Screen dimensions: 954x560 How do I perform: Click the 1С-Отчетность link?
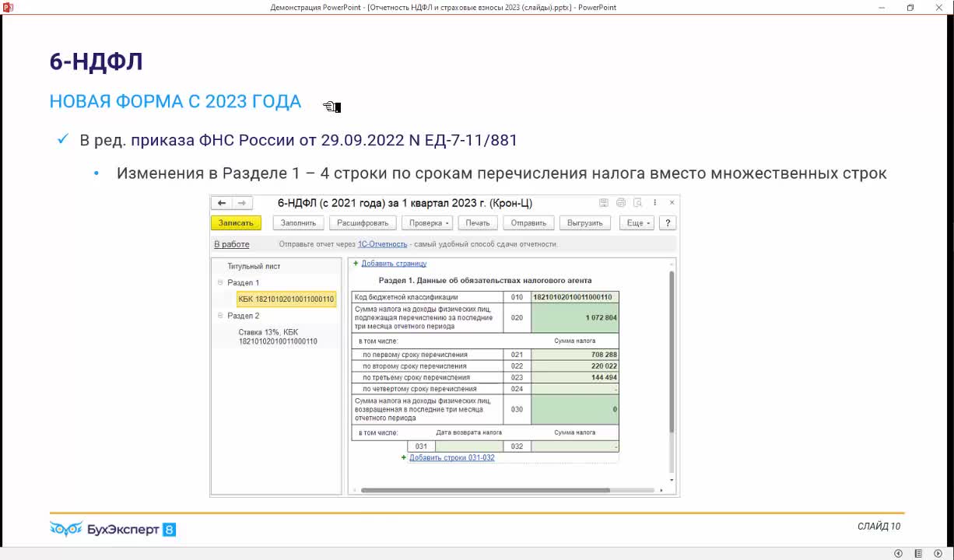tap(382, 244)
